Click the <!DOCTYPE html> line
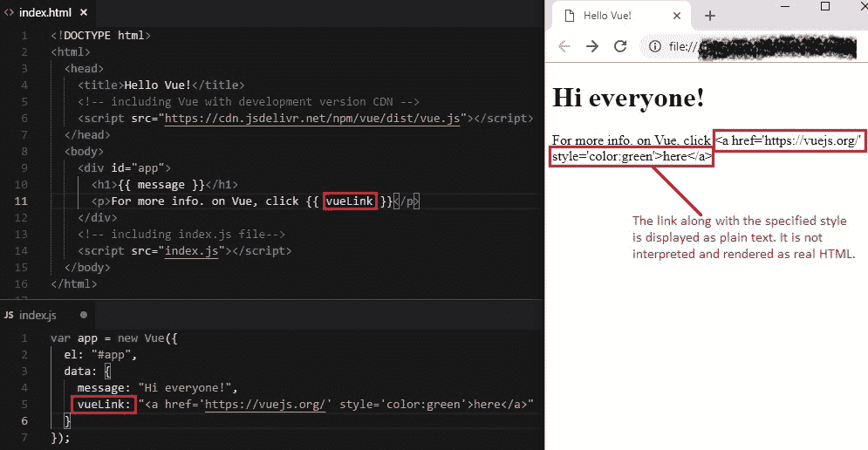Image resolution: width=868 pixels, height=450 pixels. [100, 36]
